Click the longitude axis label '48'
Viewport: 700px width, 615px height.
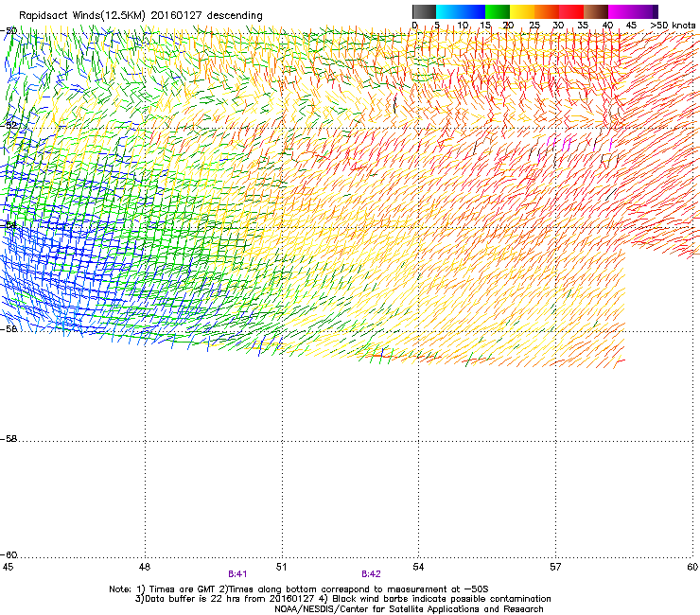pyautogui.click(x=144, y=567)
